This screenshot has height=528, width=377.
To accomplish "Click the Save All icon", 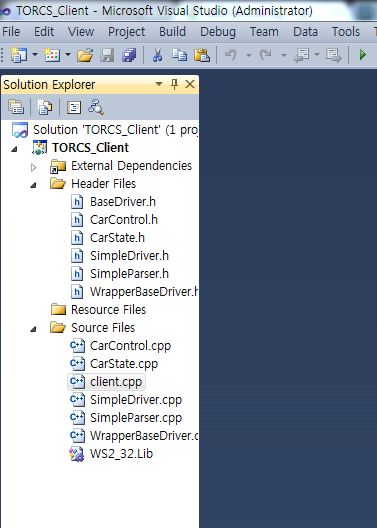I will pos(129,55).
